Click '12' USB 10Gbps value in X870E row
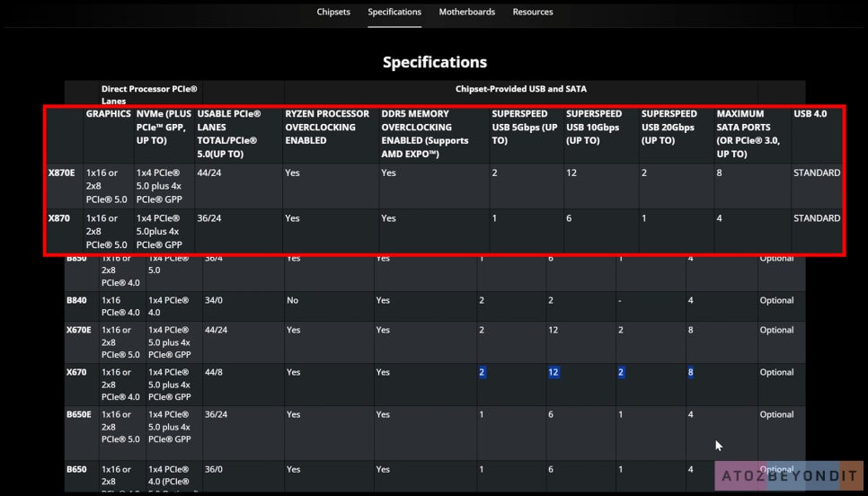 tap(571, 173)
